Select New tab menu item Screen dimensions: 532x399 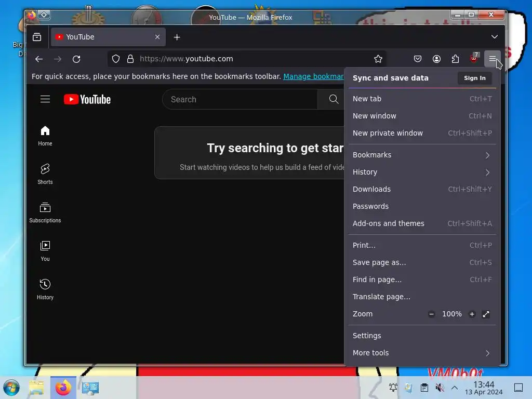tap(422, 99)
